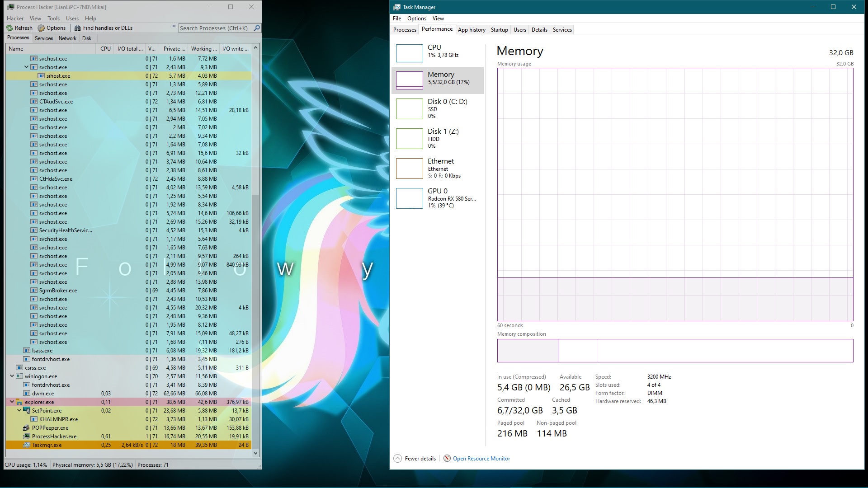868x488 pixels.
Task: Collapse the SetPoint.exe tree node
Action: pos(19,410)
